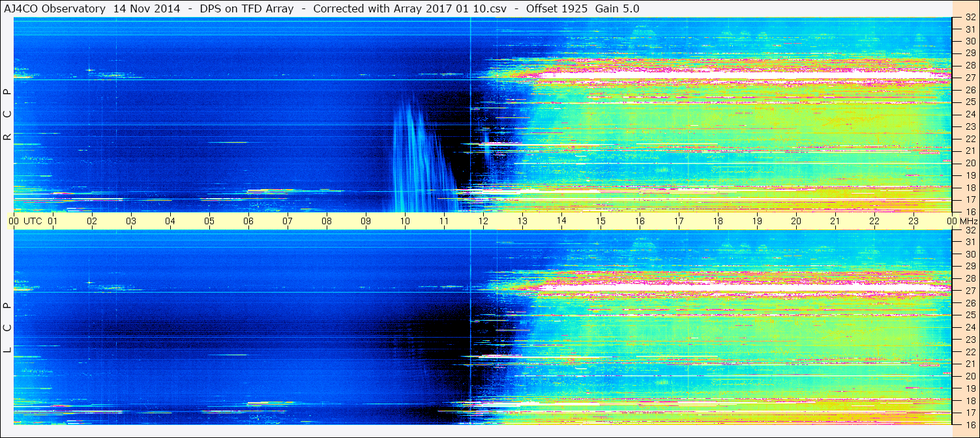
Task: Select the 22 hour tick on time axis
Action: pyautogui.click(x=874, y=221)
